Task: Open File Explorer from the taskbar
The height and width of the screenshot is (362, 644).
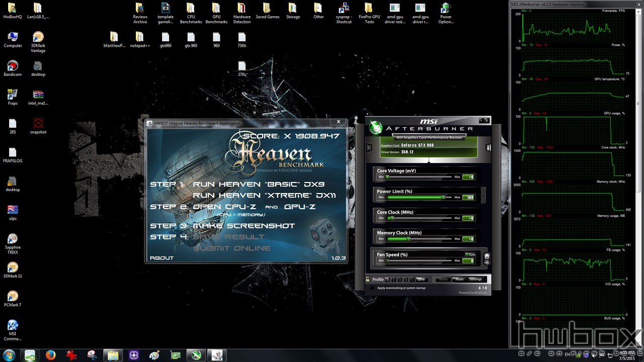Action: click(x=113, y=355)
